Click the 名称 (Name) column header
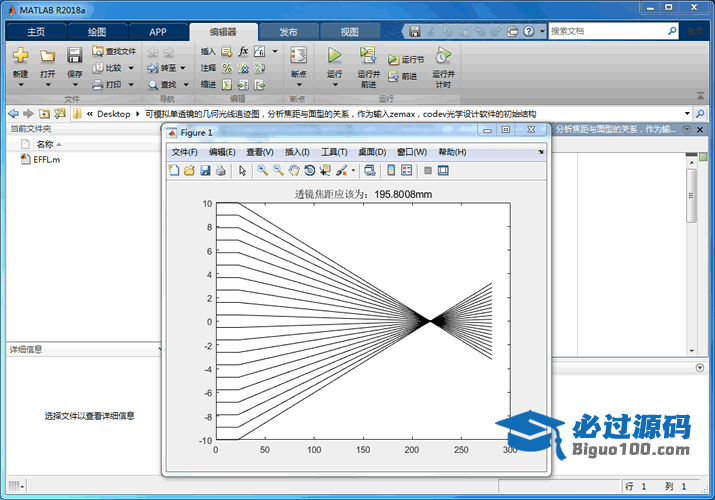The height and width of the screenshot is (500, 715). tap(45, 144)
